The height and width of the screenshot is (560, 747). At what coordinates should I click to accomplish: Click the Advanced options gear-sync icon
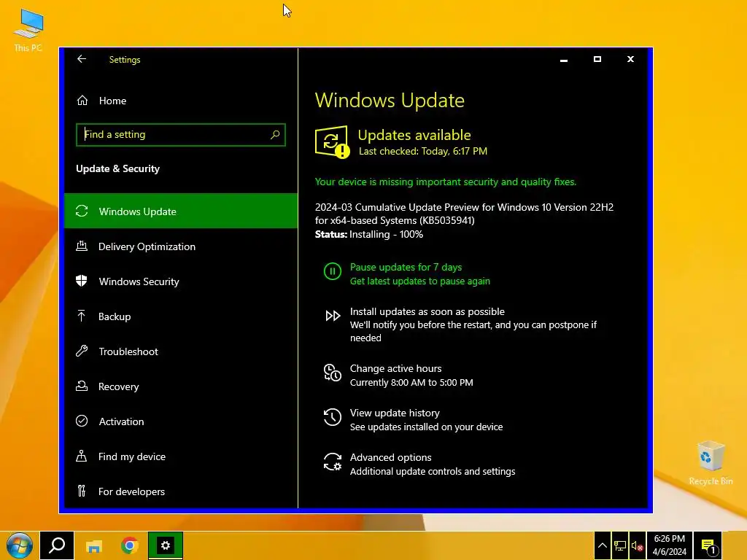click(x=333, y=462)
